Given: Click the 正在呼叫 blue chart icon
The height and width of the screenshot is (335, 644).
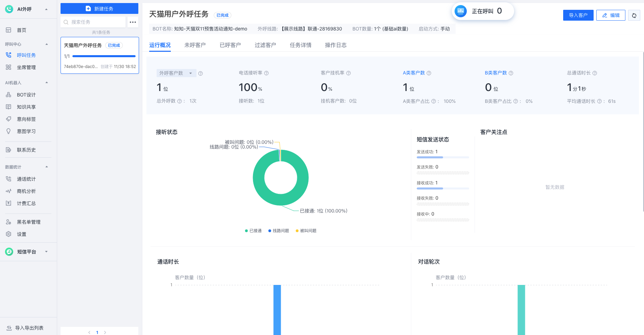Looking at the screenshot, I should [461, 11].
